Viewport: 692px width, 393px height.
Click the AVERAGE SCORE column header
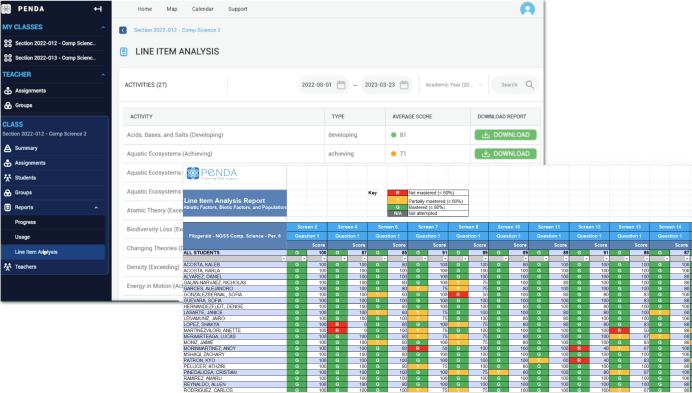tap(412, 117)
